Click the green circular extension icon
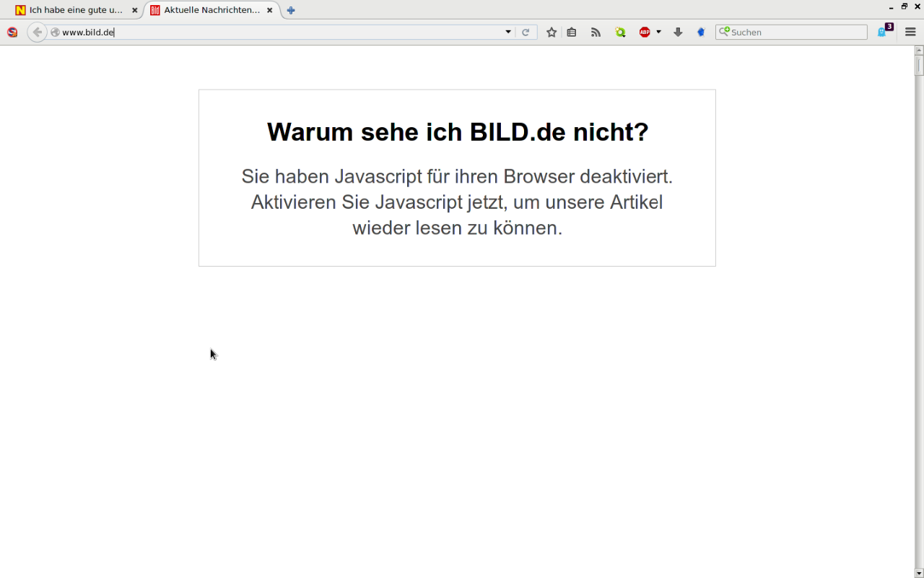The height and width of the screenshot is (578, 924). coord(620,32)
